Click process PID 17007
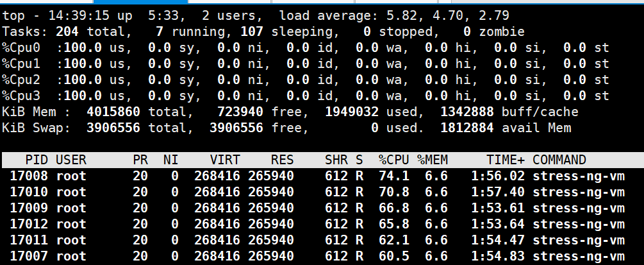Viewport: 644px width, 265px height. click(29, 257)
